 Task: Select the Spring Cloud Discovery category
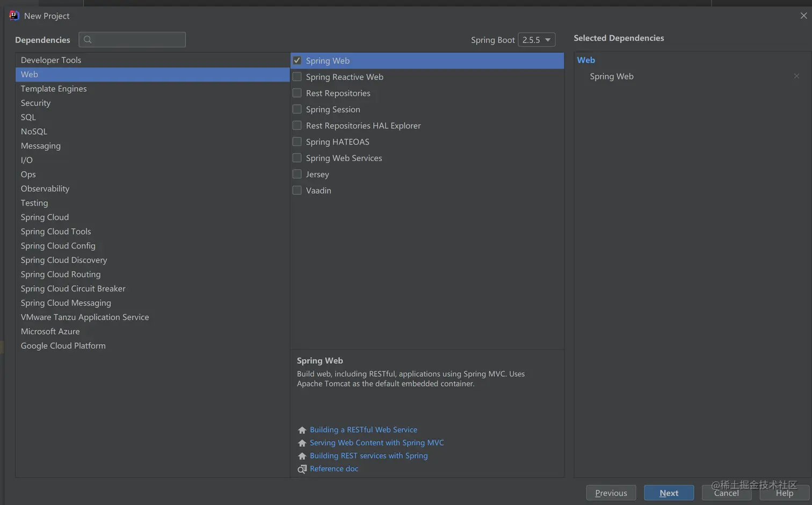(64, 260)
